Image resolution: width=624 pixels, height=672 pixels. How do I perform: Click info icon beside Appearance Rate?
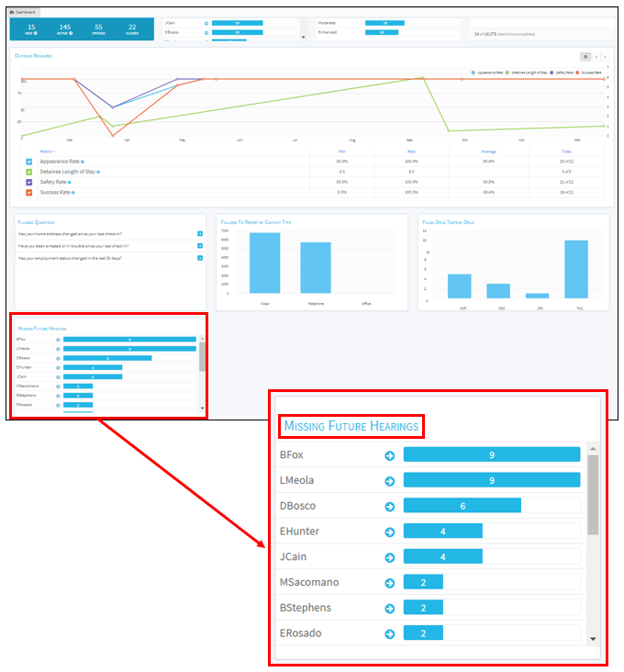[83, 161]
